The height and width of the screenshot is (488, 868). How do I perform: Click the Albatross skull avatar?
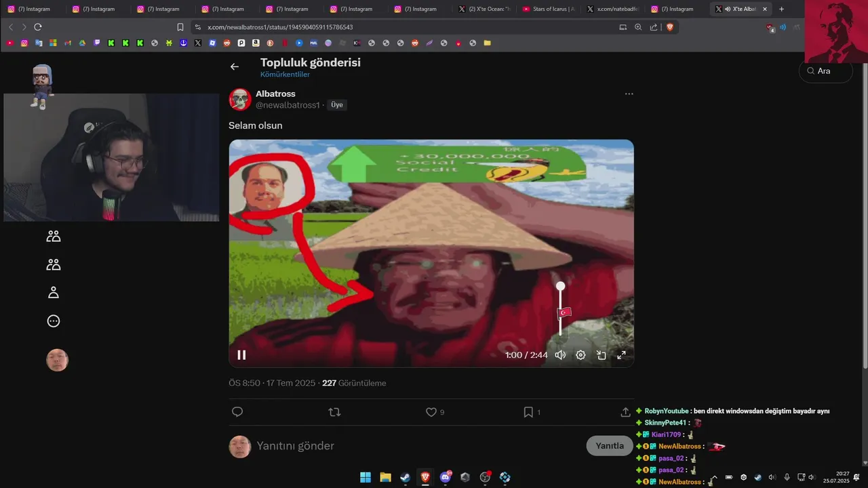click(240, 100)
